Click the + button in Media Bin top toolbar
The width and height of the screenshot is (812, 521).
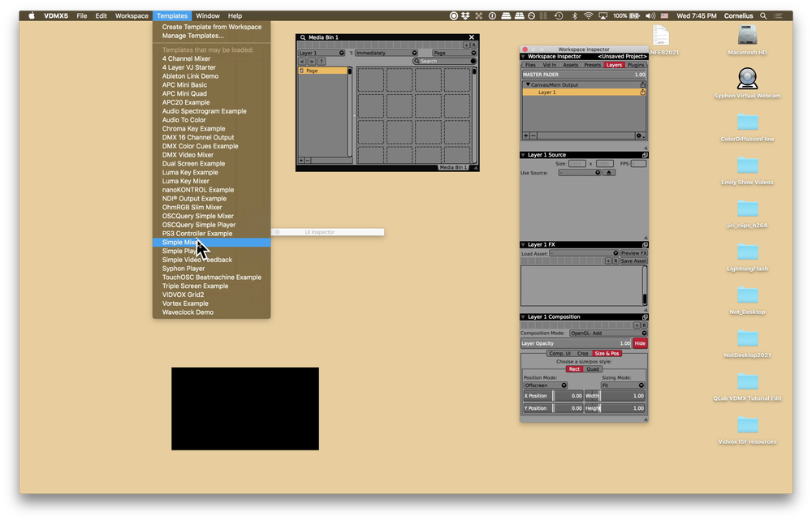tap(466, 45)
